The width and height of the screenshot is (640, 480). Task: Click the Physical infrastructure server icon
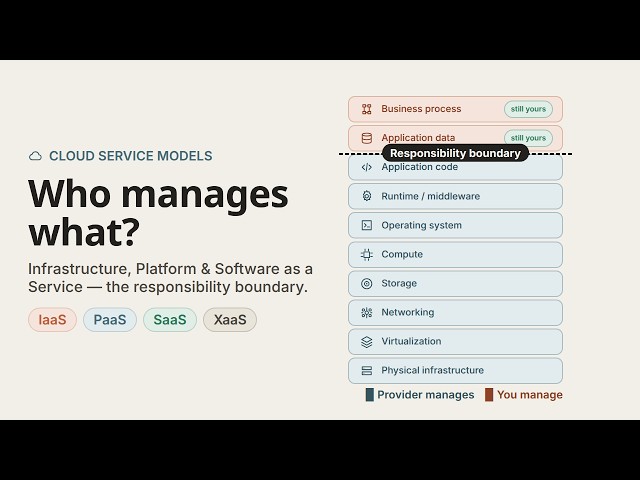coord(367,371)
